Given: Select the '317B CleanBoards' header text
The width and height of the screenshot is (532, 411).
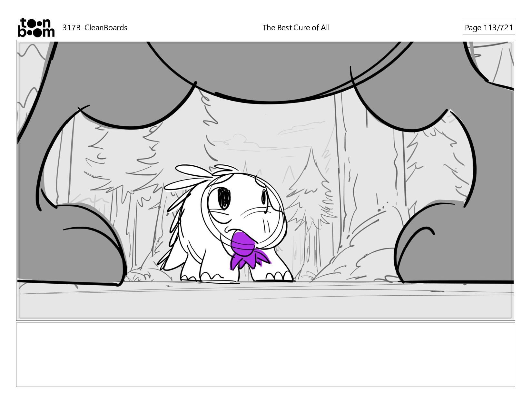Looking at the screenshot, I should [95, 28].
